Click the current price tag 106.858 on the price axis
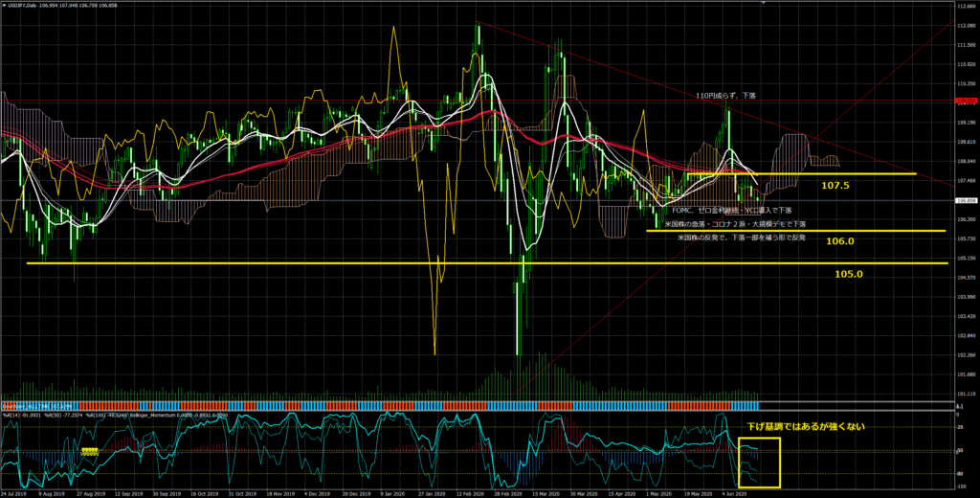Viewport: 980px width, 498px height. (965, 200)
